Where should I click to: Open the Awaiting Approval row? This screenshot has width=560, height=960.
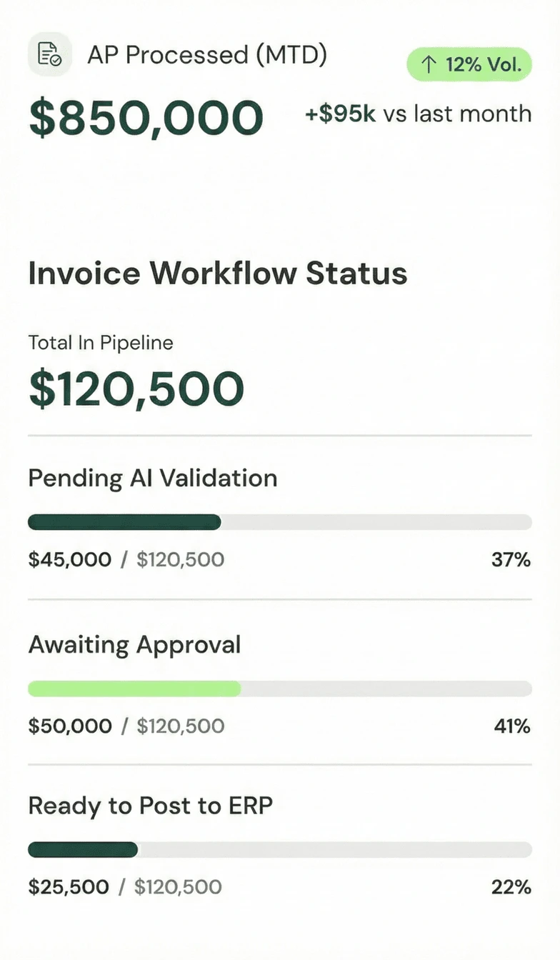(134, 645)
